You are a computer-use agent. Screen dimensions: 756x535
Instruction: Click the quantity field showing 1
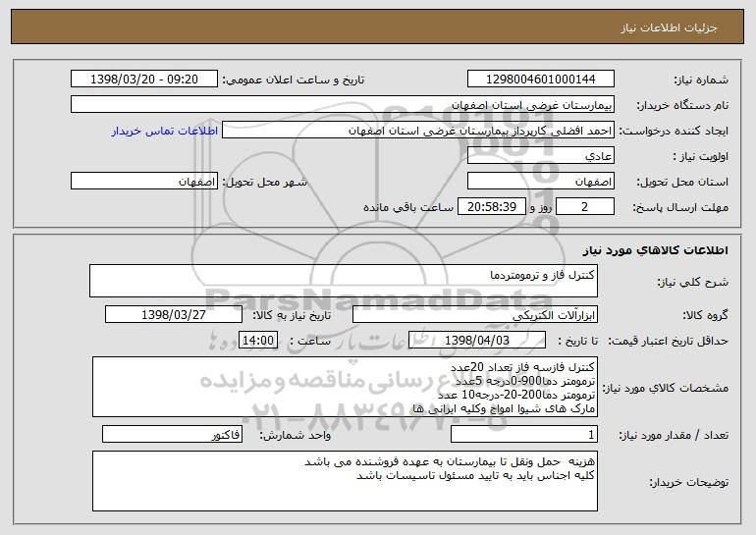tap(524, 435)
